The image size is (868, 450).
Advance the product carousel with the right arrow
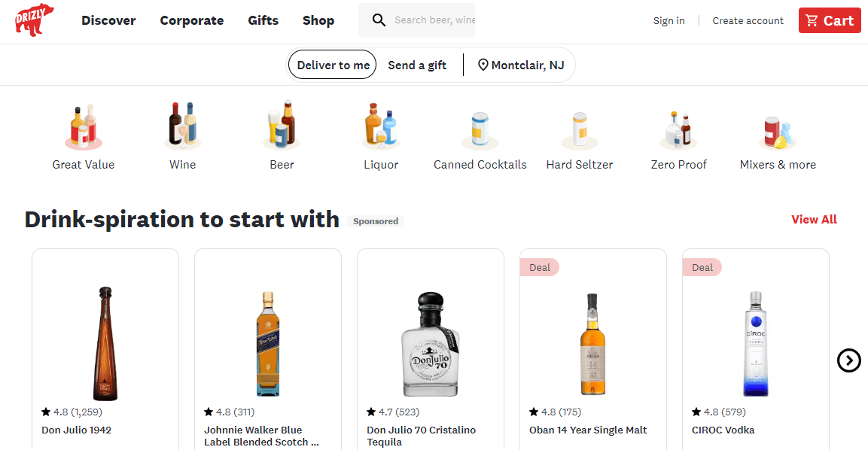pyautogui.click(x=849, y=360)
